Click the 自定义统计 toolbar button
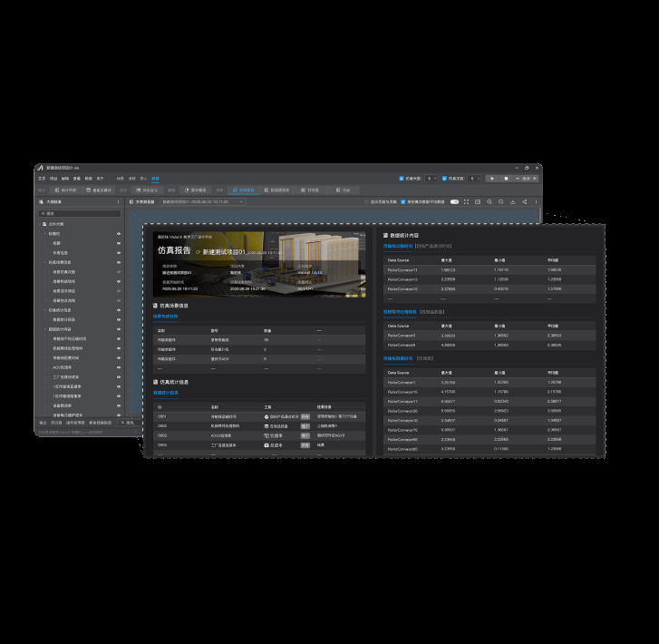 (99, 190)
